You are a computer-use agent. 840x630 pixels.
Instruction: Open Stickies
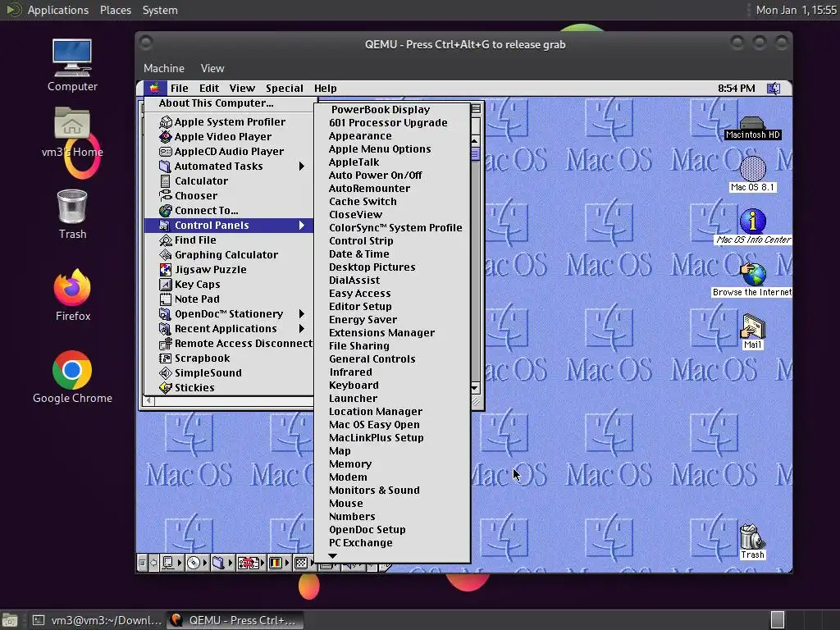tap(229, 388)
